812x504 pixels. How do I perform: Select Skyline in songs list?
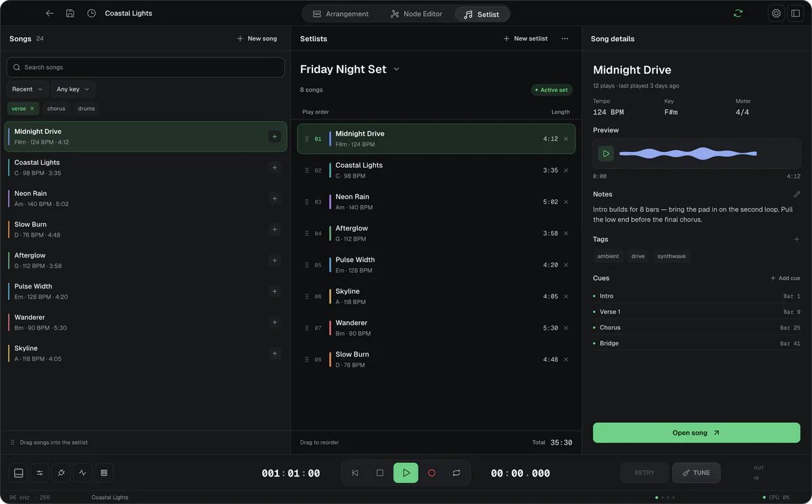(x=145, y=353)
